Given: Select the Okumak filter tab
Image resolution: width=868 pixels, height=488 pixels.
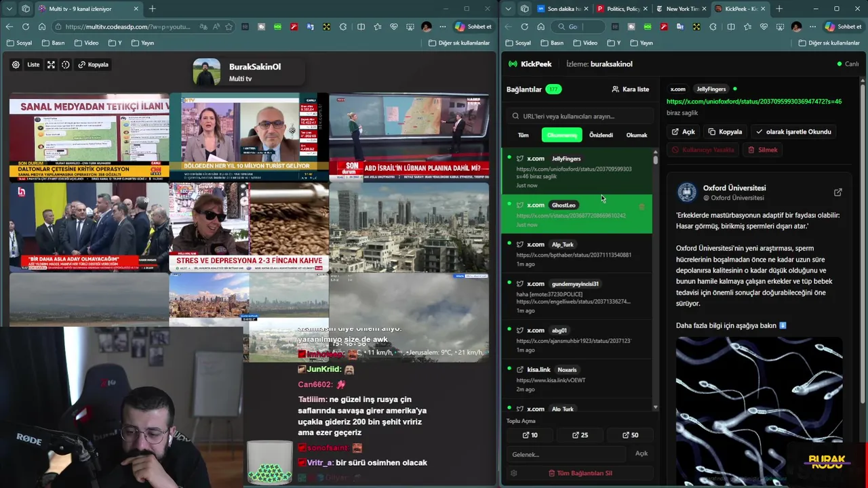Looking at the screenshot, I should (x=637, y=135).
